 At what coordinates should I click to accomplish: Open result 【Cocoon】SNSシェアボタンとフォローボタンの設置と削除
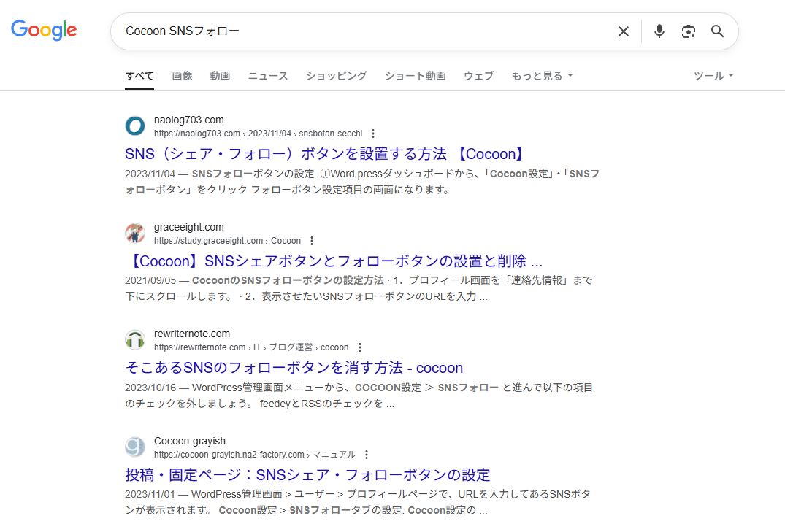coord(334,261)
